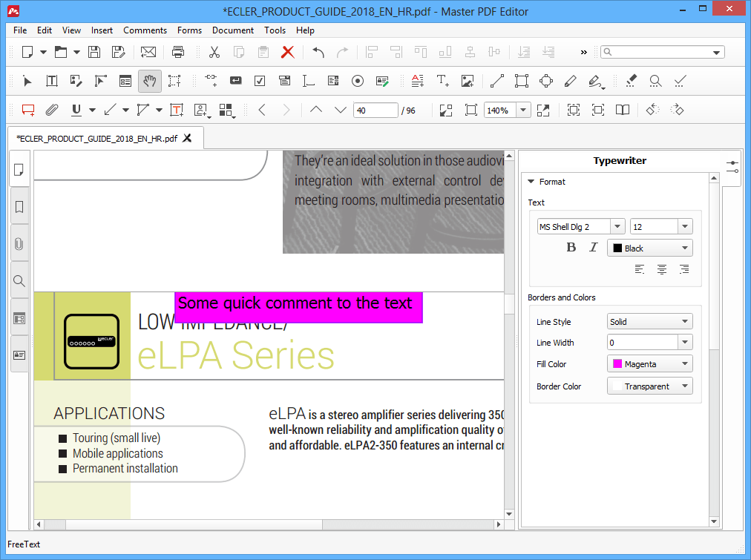Viewport: 751px width, 560px height.
Task: Click the toolbar search field
Action: click(x=663, y=52)
